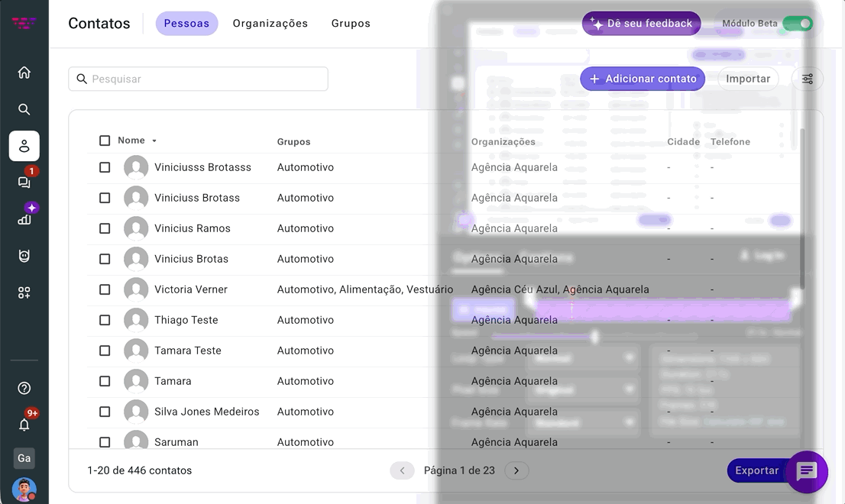This screenshot has height=504, width=845.
Task: Select the contacts person icon in sidebar
Action: point(24,146)
